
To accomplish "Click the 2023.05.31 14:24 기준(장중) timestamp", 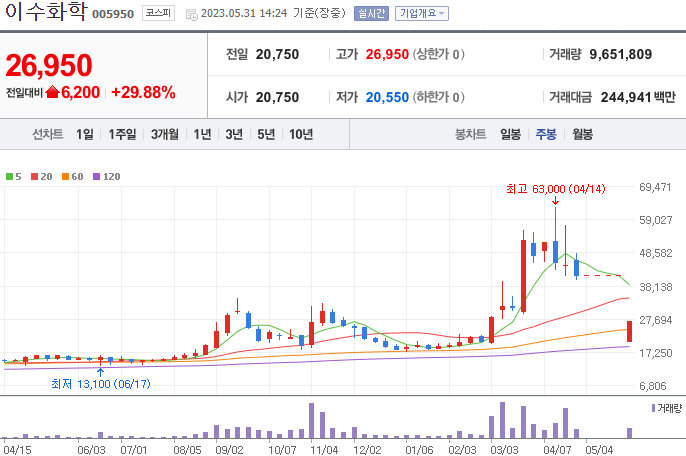I will pos(273,14).
